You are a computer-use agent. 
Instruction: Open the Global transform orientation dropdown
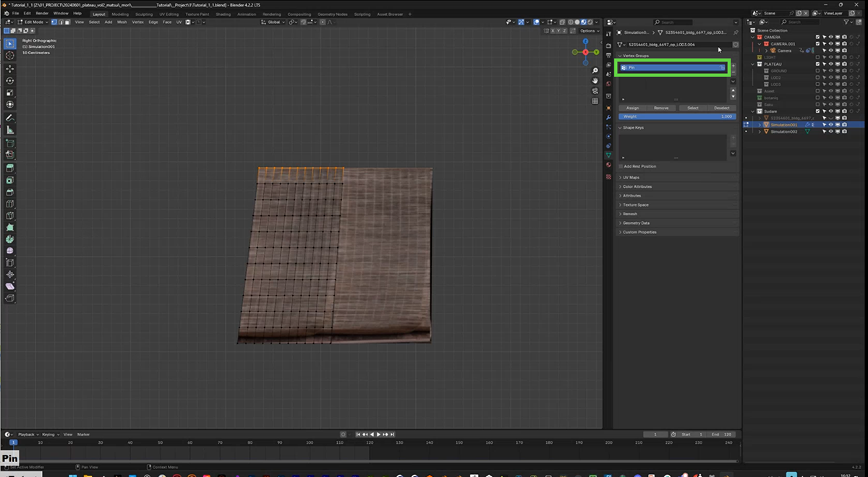pyautogui.click(x=273, y=22)
